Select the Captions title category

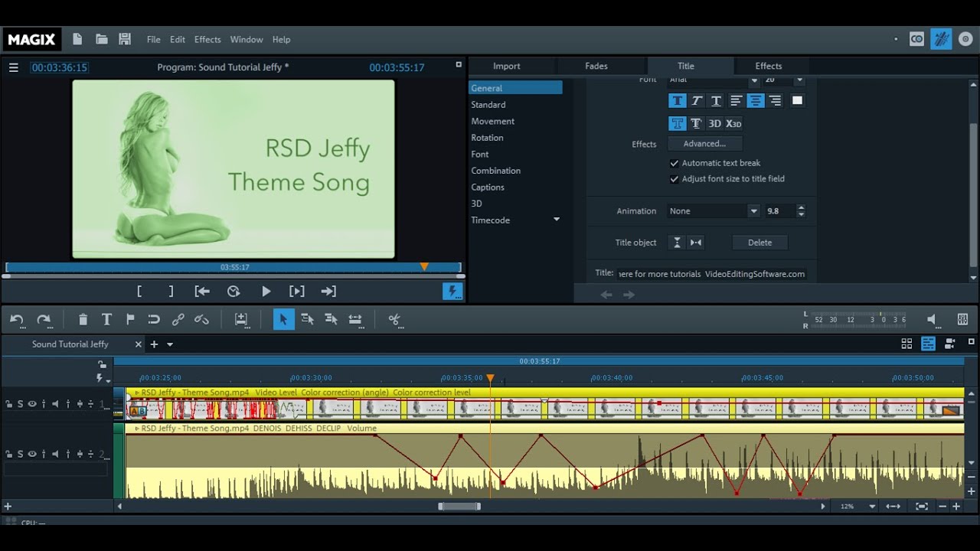(488, 187)
